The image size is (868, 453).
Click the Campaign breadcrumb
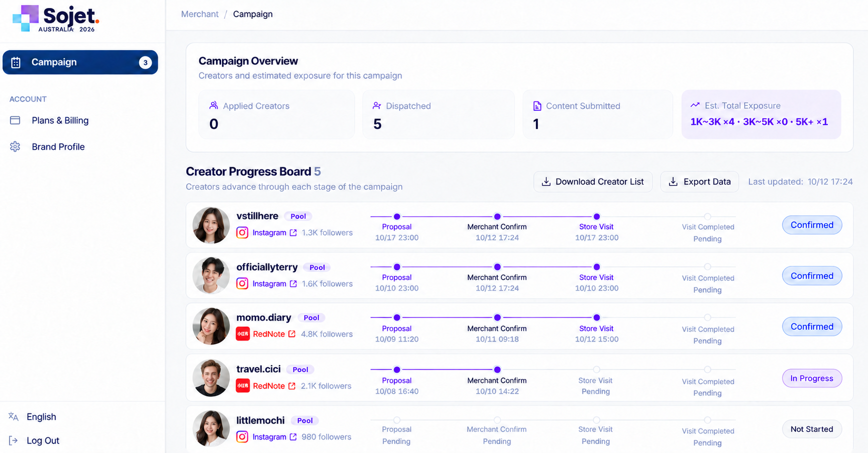(252, 14)
